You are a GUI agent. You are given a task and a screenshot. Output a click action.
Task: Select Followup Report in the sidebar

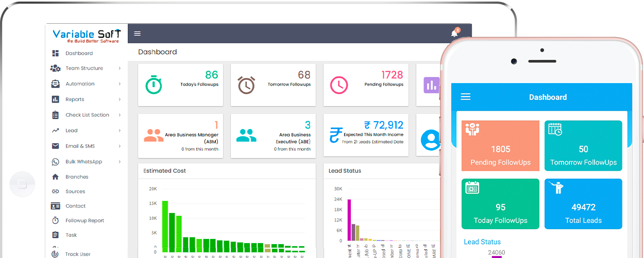tap(84, 220)
